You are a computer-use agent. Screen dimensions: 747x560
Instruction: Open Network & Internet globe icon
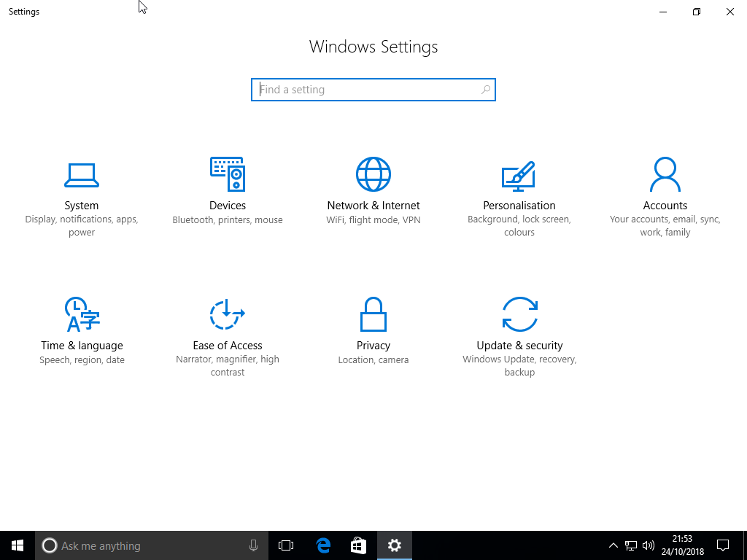coord(373,174)
